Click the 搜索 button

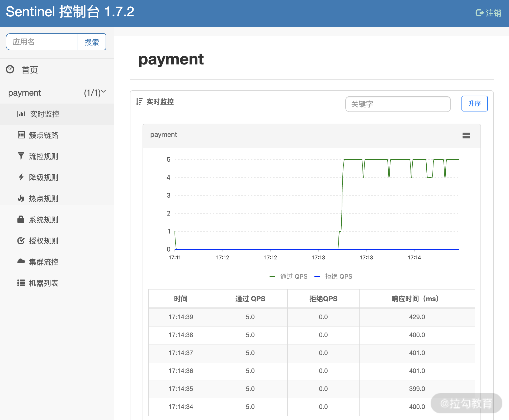click(x=92, y=42)
